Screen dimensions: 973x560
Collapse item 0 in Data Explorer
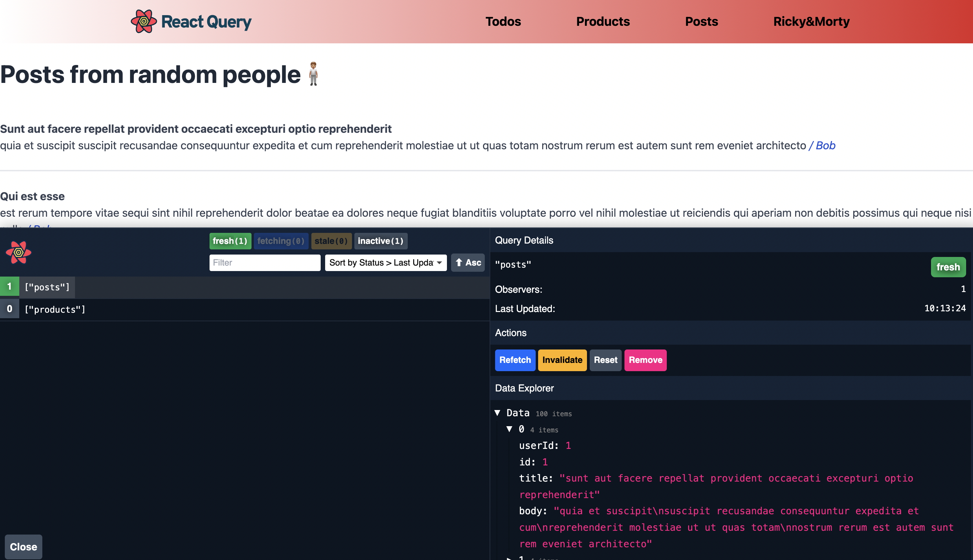510,429
